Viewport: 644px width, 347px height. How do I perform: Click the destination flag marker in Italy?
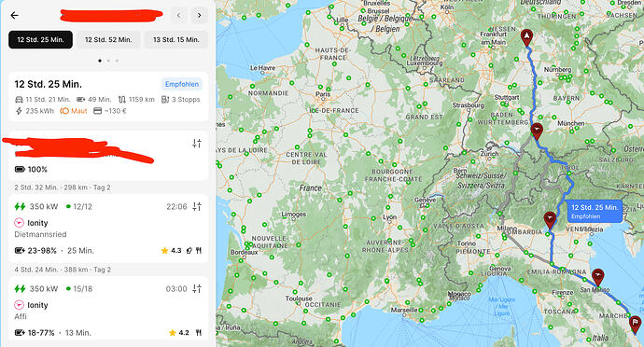[636, 325]
